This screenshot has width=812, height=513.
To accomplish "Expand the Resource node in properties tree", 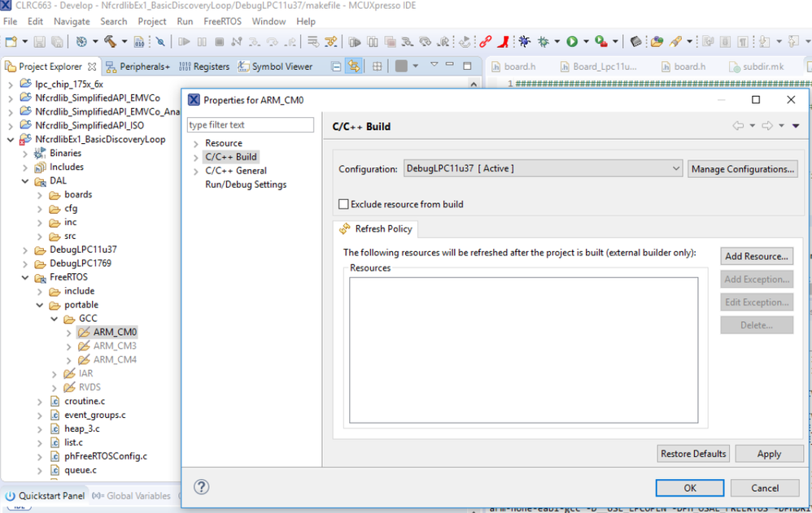I will (196, 143).
